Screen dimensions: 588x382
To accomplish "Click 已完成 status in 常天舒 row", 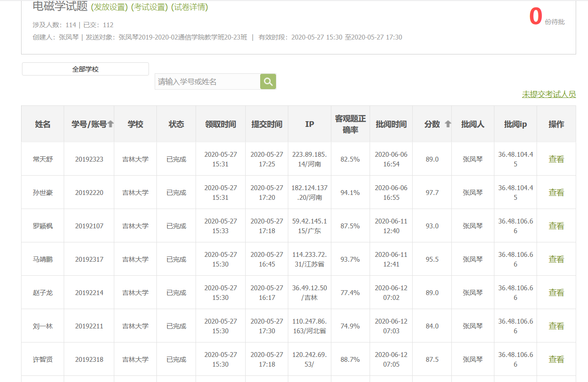I will coord(176,159).
